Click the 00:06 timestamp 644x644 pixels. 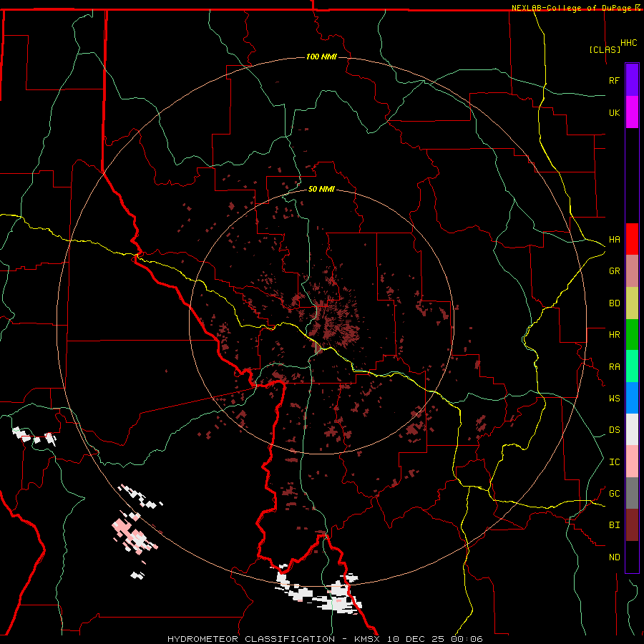469,639
